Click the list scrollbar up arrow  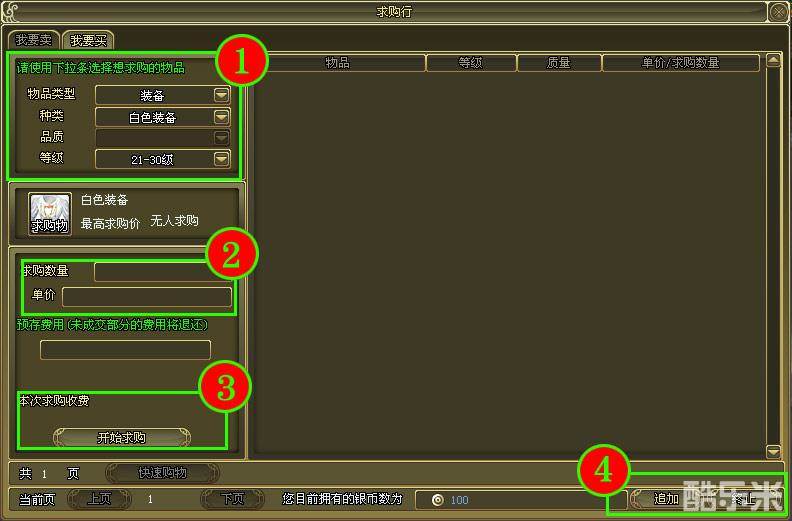pos(772,61)
